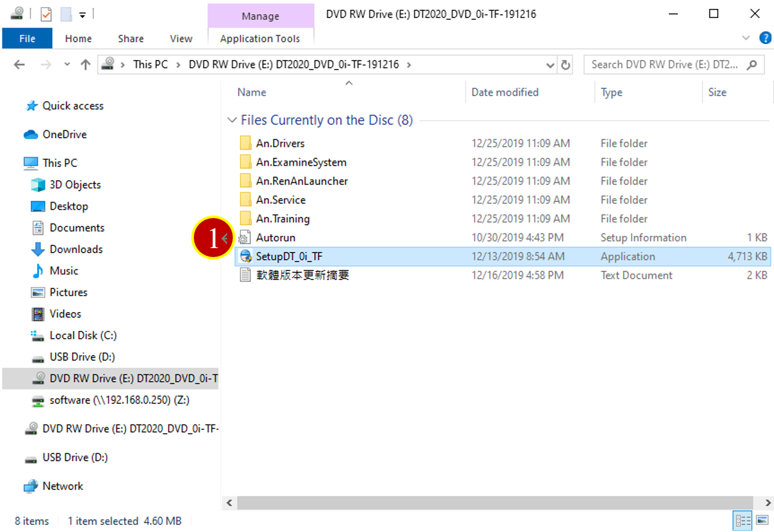This screenshot has height=532, width=774.
Task: Open Local Disk (C:)
Action: 83,335
